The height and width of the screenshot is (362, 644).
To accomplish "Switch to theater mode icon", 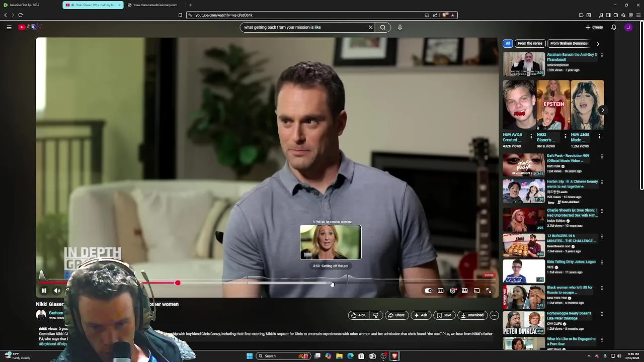I will point(464,291).
